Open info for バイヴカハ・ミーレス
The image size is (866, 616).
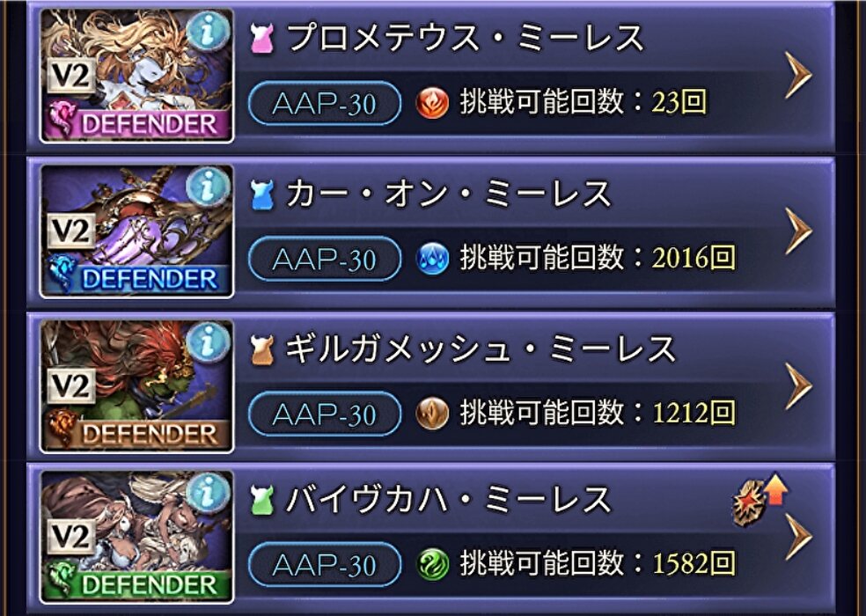(208, 492)
